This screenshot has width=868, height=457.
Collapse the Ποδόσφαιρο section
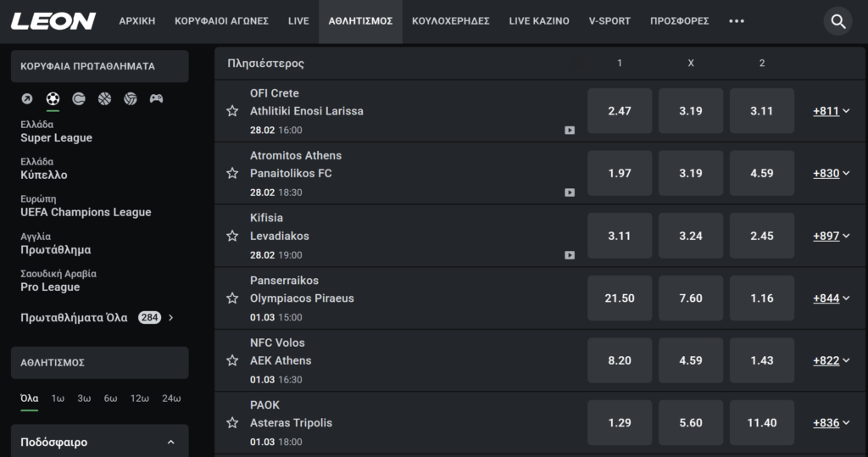pos(170,442)
